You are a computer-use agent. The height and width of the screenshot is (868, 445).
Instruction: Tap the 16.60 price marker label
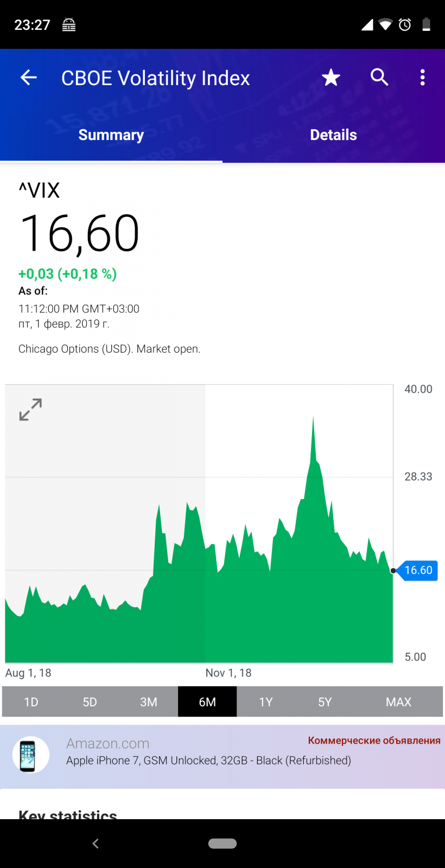click(x=418, y=570)
